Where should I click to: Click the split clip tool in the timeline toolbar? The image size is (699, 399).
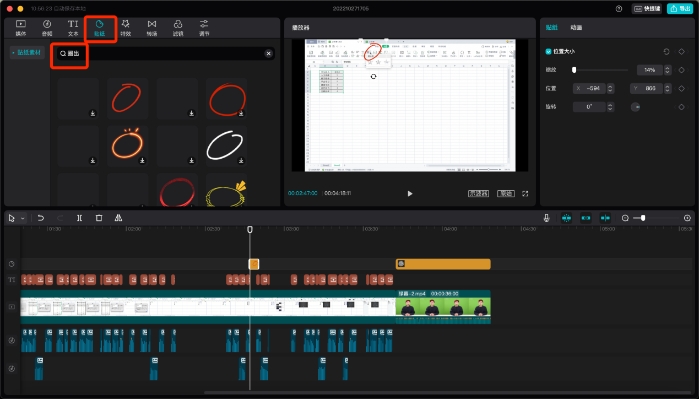pos(79,218)
